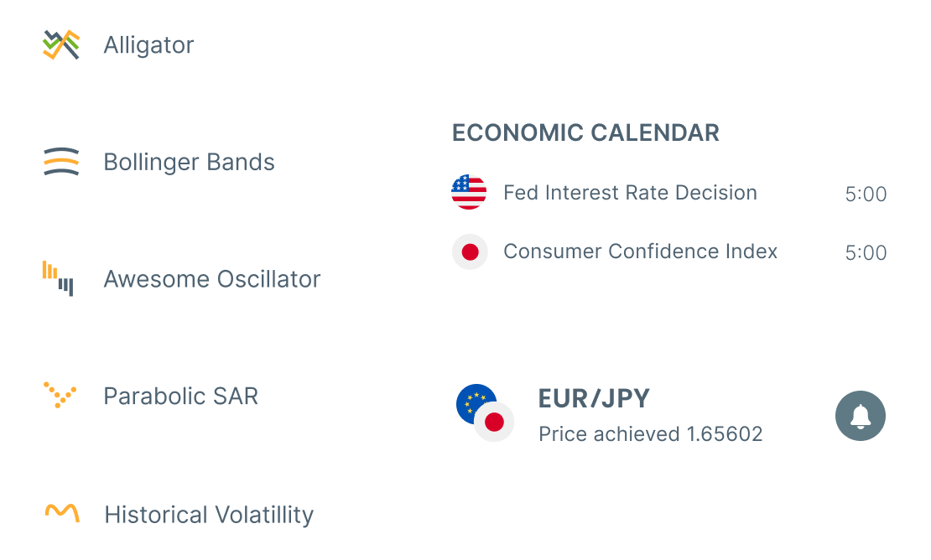Select the Bollinger Bands indicator label
931x560 pixels.
[189, 162]
